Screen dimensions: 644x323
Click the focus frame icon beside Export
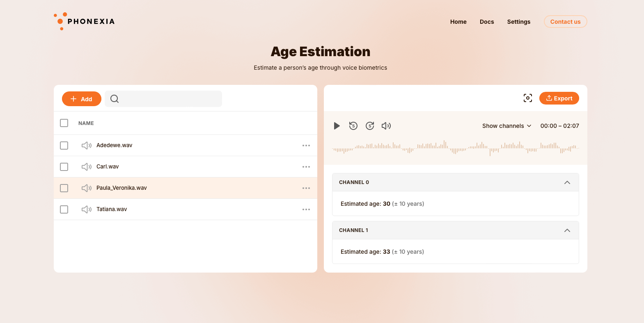528,98
